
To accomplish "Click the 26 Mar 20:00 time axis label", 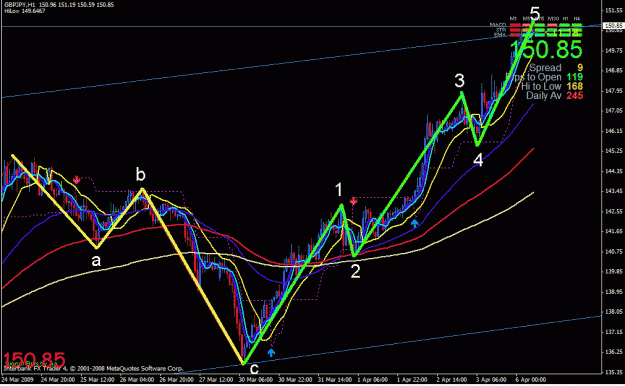I will coord(176,380).
